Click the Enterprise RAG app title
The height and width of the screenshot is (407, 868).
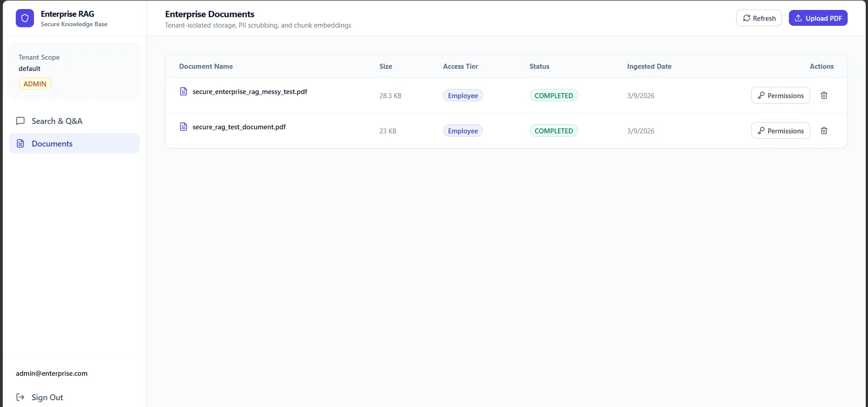pos(67,14)
